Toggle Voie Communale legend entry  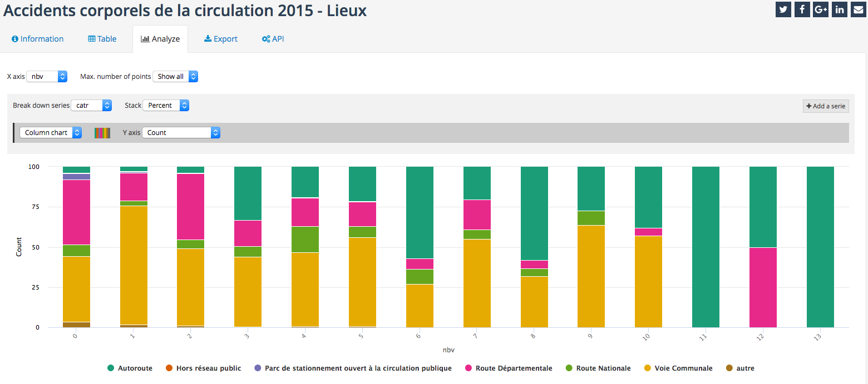point(678,368)
